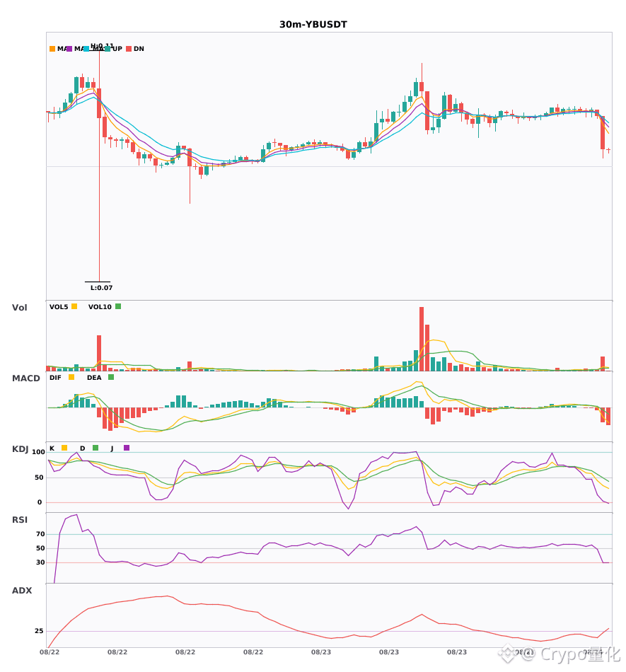
Task: Click the first 08/23 date label
Action: pyautogui.click(x=321, y=652)
